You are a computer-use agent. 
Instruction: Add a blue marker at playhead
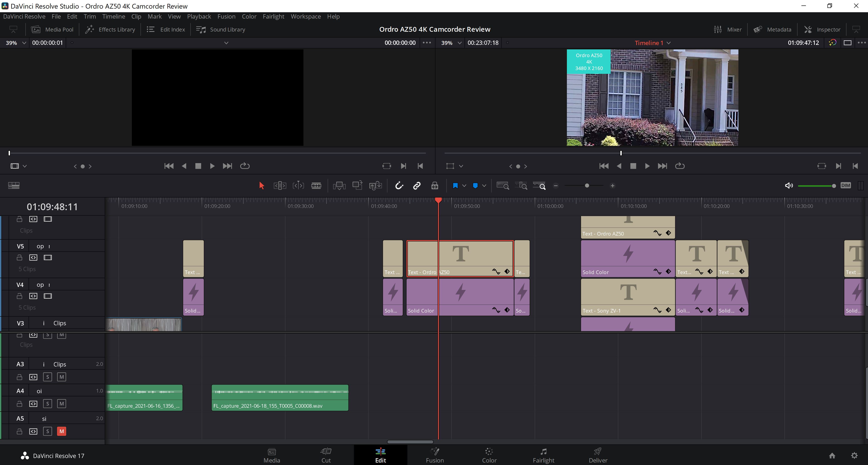coord(475,186)
